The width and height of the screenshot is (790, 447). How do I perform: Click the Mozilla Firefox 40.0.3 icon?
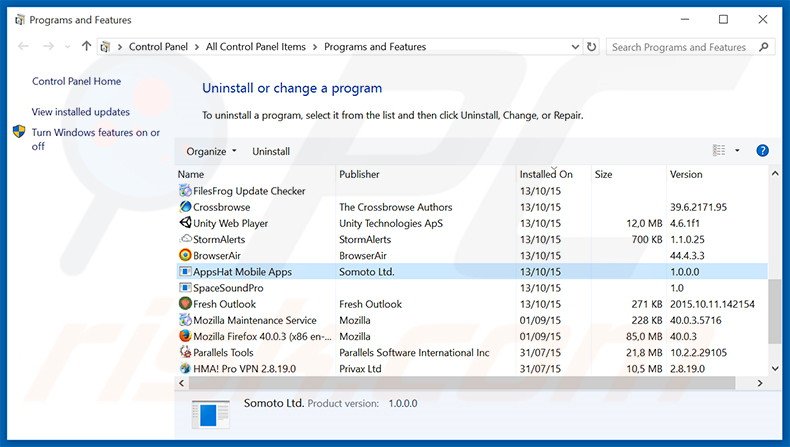185,336
